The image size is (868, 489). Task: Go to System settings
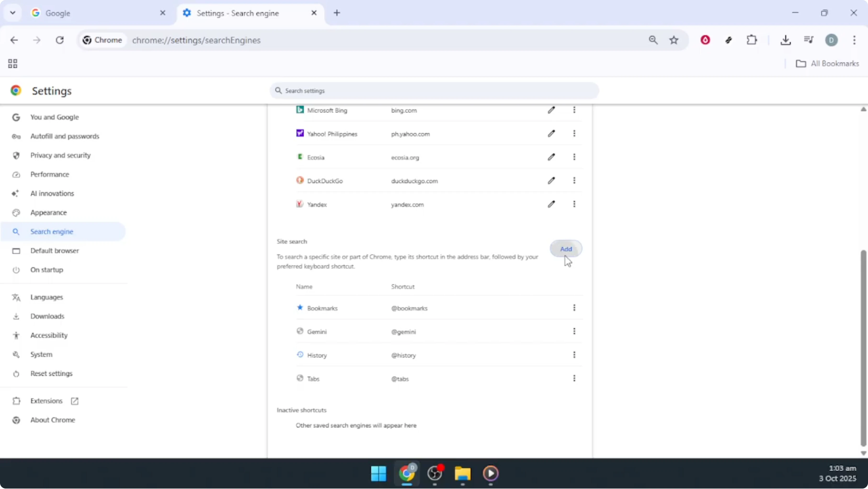pos(63,355)
